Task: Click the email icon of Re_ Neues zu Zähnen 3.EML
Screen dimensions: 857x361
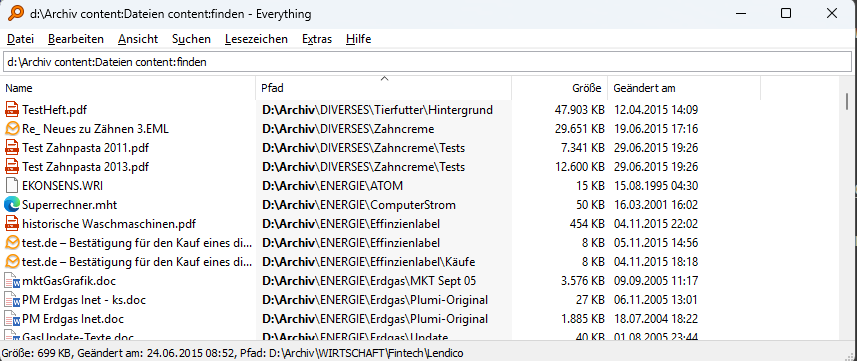Action: 11,129
